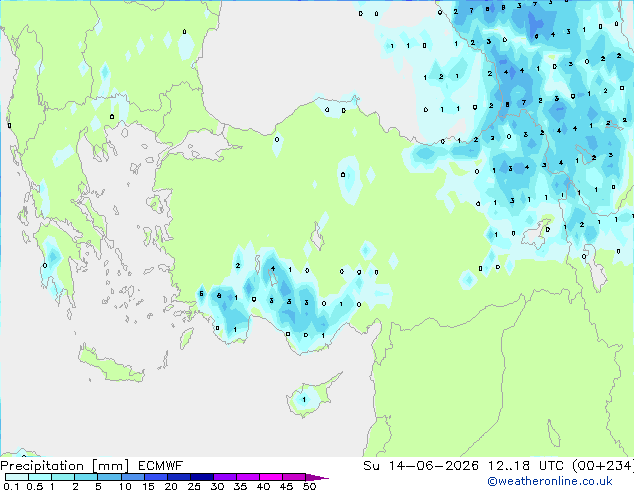Select the '(00+234)' forecast offset text
Image resolution: width=634 pixels, height=490 pixels.
(x=603, y=466)
